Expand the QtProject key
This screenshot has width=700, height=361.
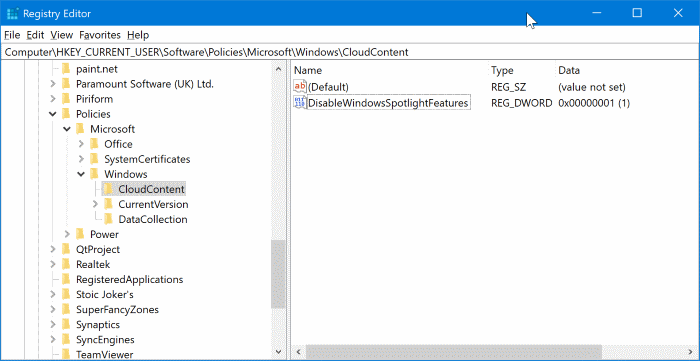point(53,249)
